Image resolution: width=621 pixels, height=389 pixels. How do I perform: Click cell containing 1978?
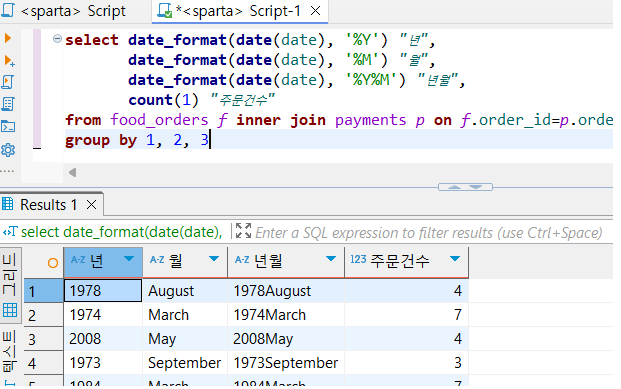pyautogui.click(x=103, y=291)
